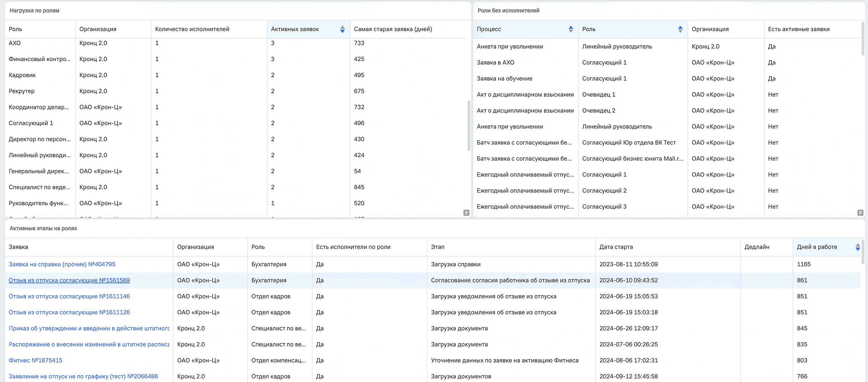The image size is (868, 382).
Task: Open menu icon of Роли без исполнителей table
Action: 860,213
